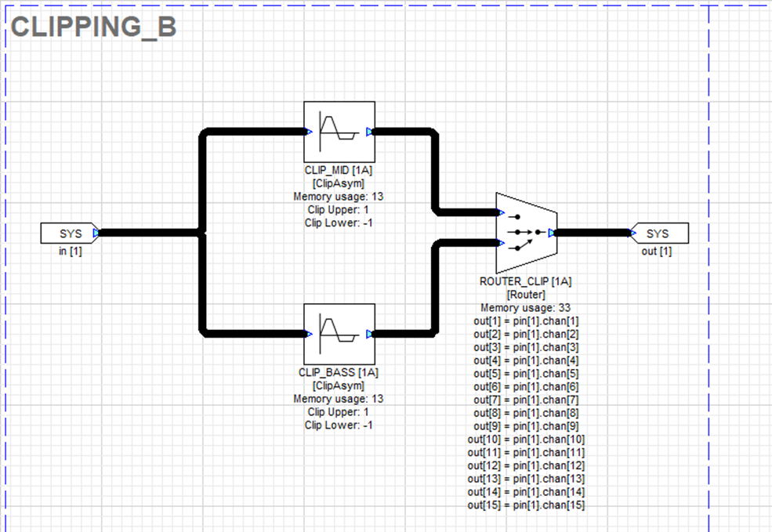Click the SYS output pin marker
Image resolution: width=772 pixels, height=532 pixels.
point(658,233)
